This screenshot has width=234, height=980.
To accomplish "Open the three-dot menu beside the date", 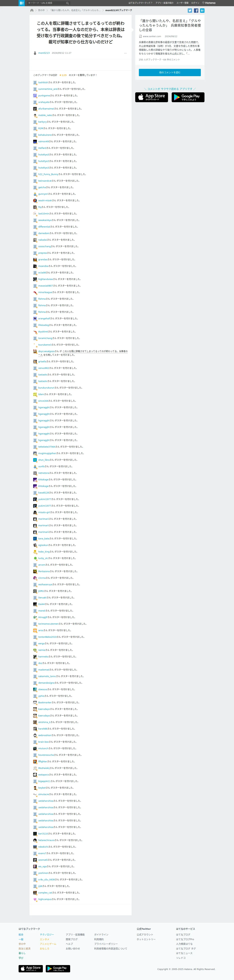I will [x=125, y=53].
